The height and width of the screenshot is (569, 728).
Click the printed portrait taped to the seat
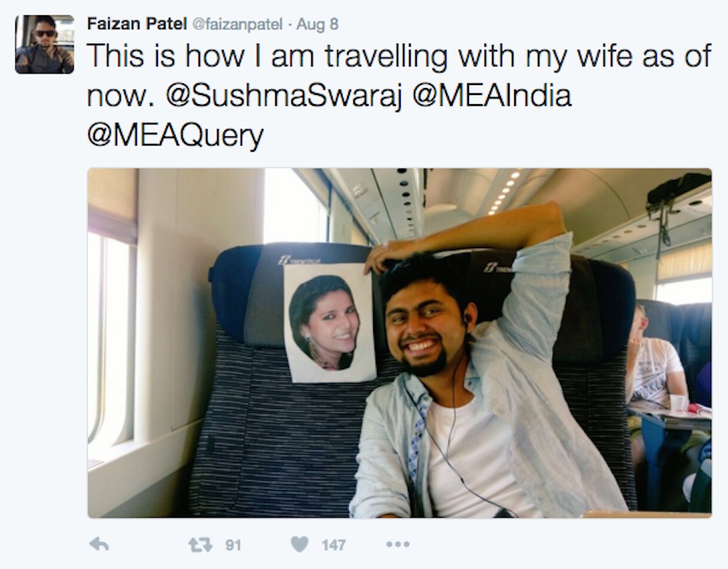tap(330, 323)
